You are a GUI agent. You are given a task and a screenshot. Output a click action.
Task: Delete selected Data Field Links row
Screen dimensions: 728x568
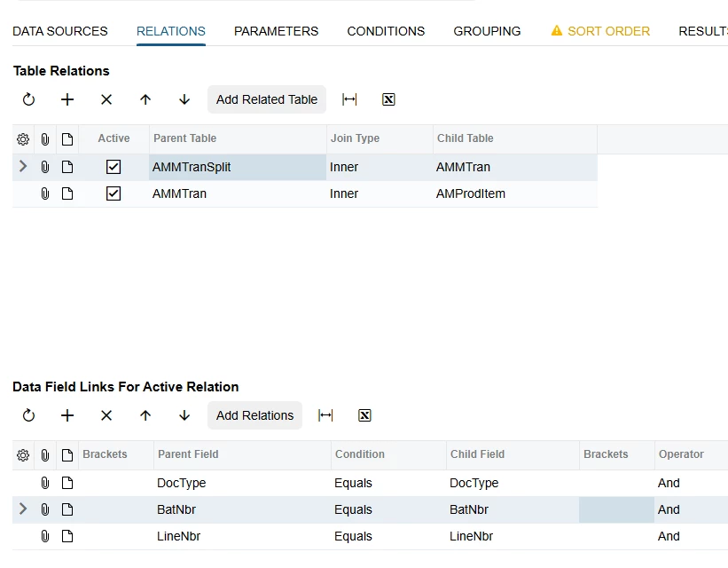tap(106, 415)
